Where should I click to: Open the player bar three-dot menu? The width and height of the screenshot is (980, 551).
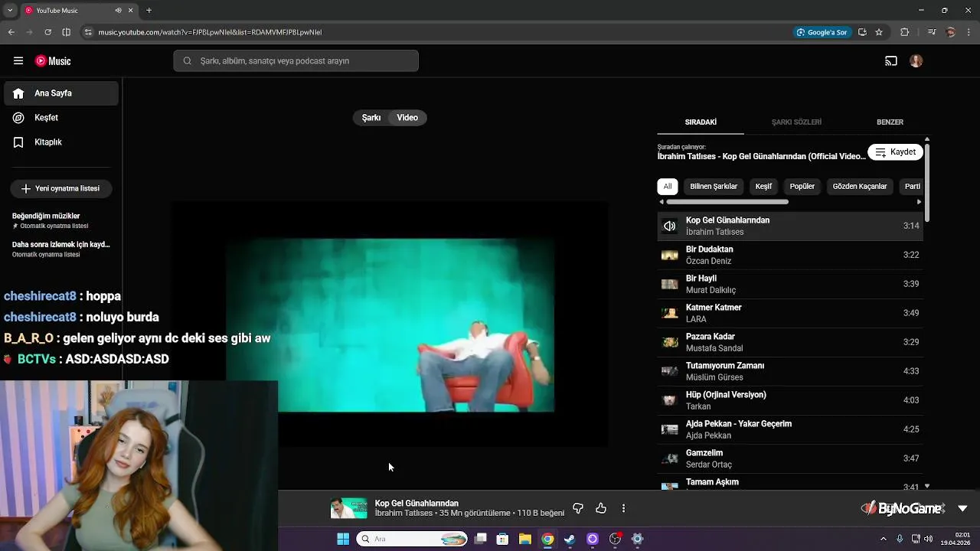(x=623, y=508)
